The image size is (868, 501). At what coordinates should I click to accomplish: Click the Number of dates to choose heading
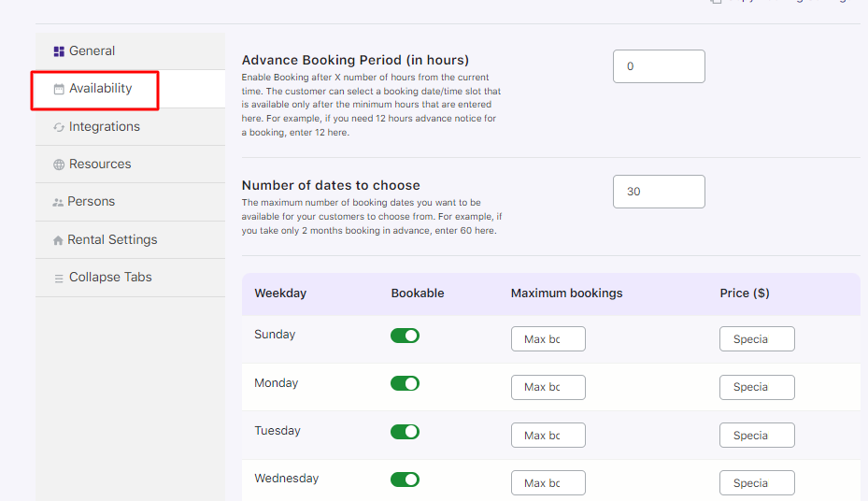(331, 185)
